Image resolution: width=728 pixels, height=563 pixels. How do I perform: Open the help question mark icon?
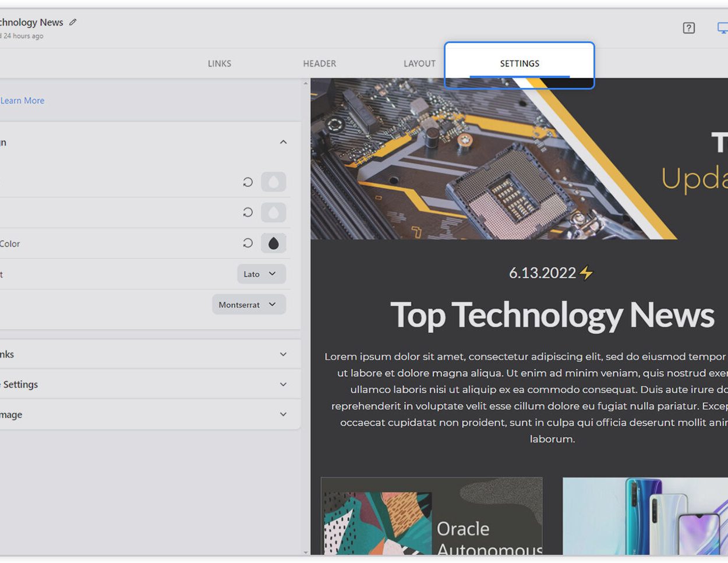[x=689, y=28]
